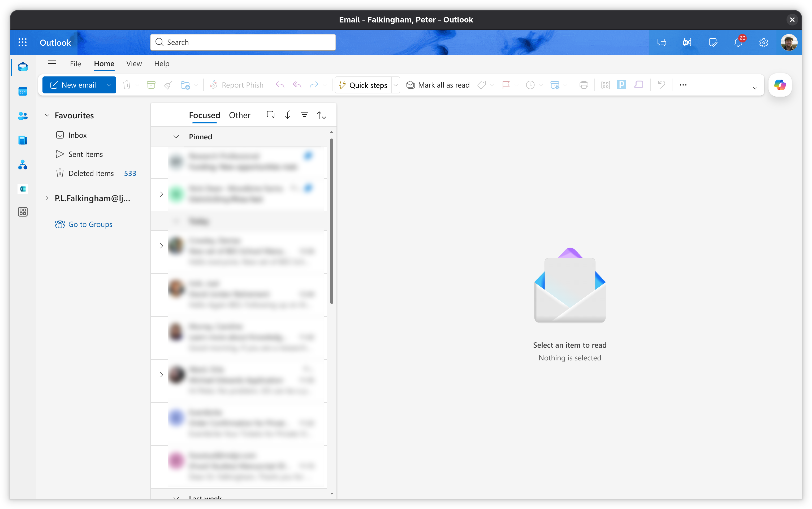This screenshot has height=509, width=812.
Task: Open the New email dropdown arrow
Action: (x=109, y=85)
